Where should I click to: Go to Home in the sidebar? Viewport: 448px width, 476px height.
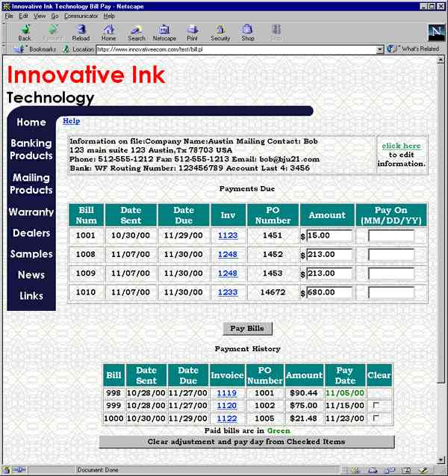pos(31,123)
